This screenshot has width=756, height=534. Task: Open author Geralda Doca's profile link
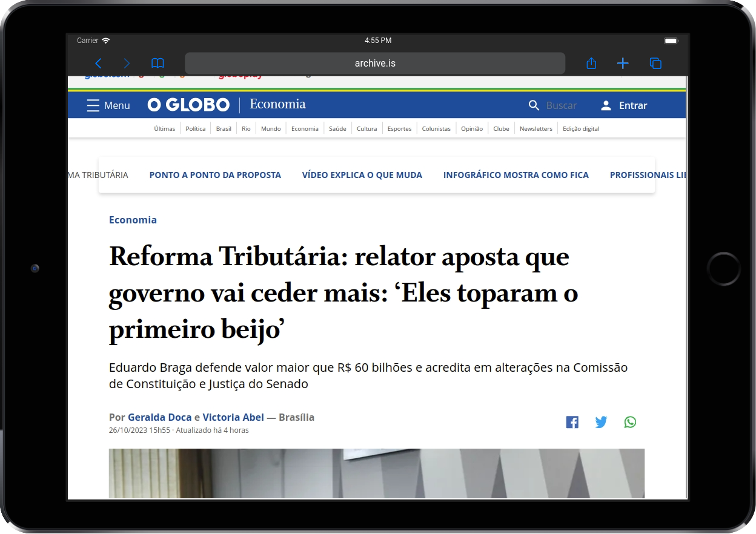click(x=159, y=417)
